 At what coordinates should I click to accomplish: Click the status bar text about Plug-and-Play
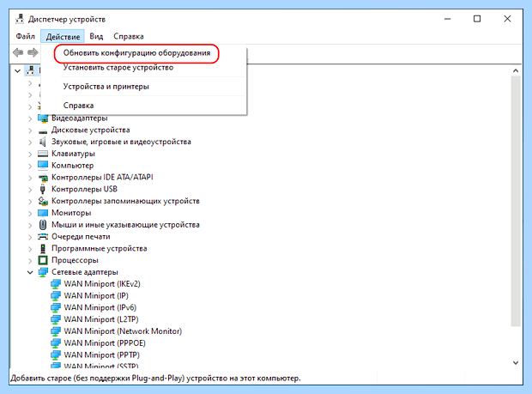tap(155, 378)
